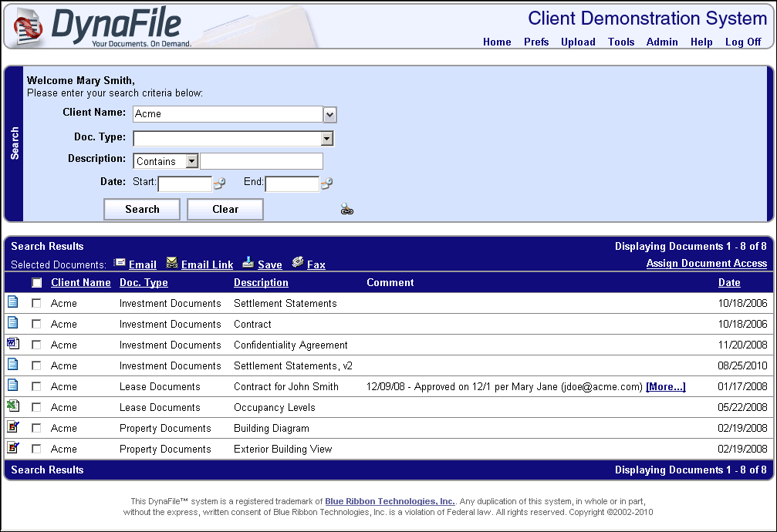777x532 pixels.
Task: Click the vertical Search side tab
Action: pyautogui.click(x=14, y=143)
